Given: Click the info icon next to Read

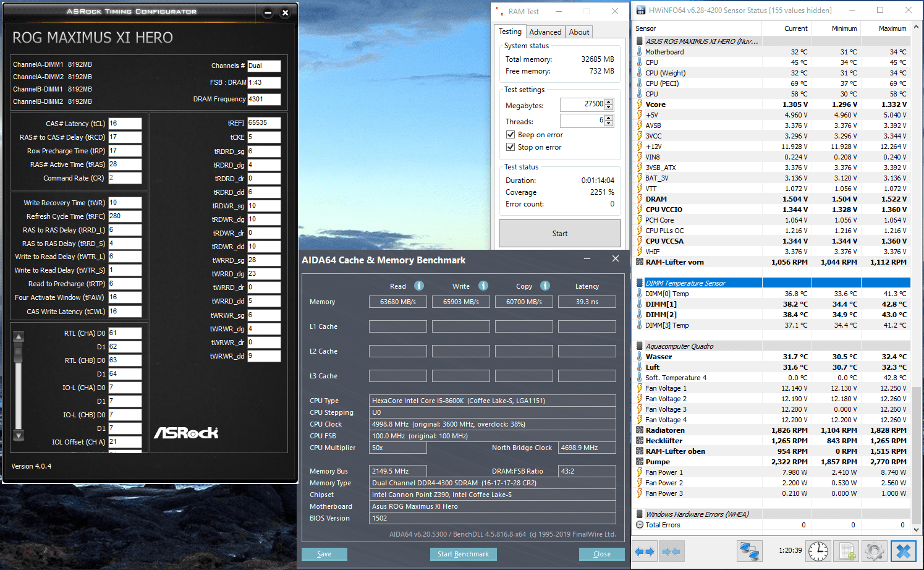Looking at the screenshot, I should [419, 286].
